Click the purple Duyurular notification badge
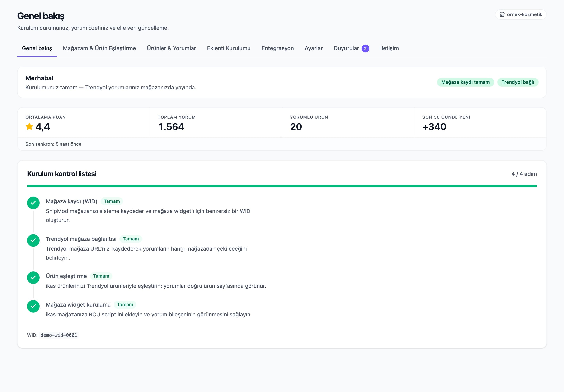 (x=365, y=48)
